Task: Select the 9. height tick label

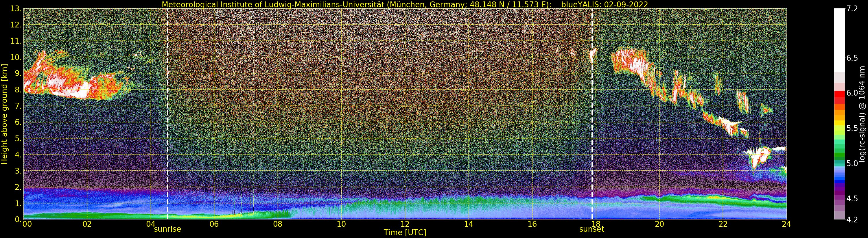Action: [18, 73]
